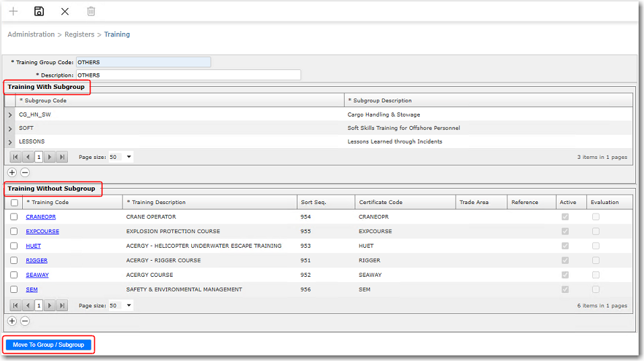644x361 pixels.
Task: Toggle the select-all checkbox in training header
Action: tap(14, 202)
